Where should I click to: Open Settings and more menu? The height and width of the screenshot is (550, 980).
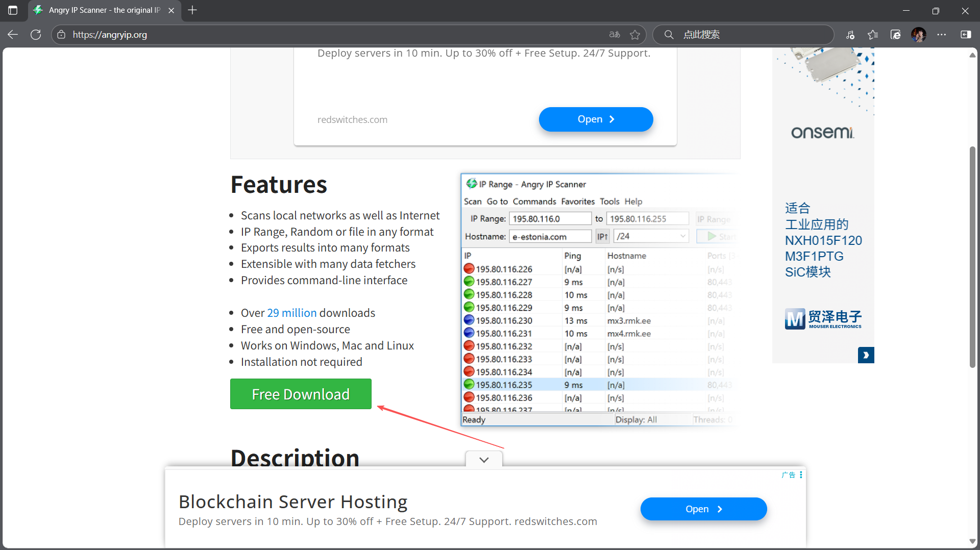click(942, 34)
